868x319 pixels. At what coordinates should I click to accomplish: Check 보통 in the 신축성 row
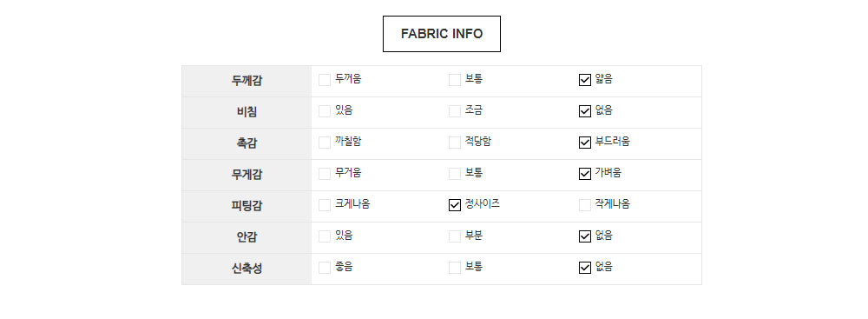coord(455,268)
